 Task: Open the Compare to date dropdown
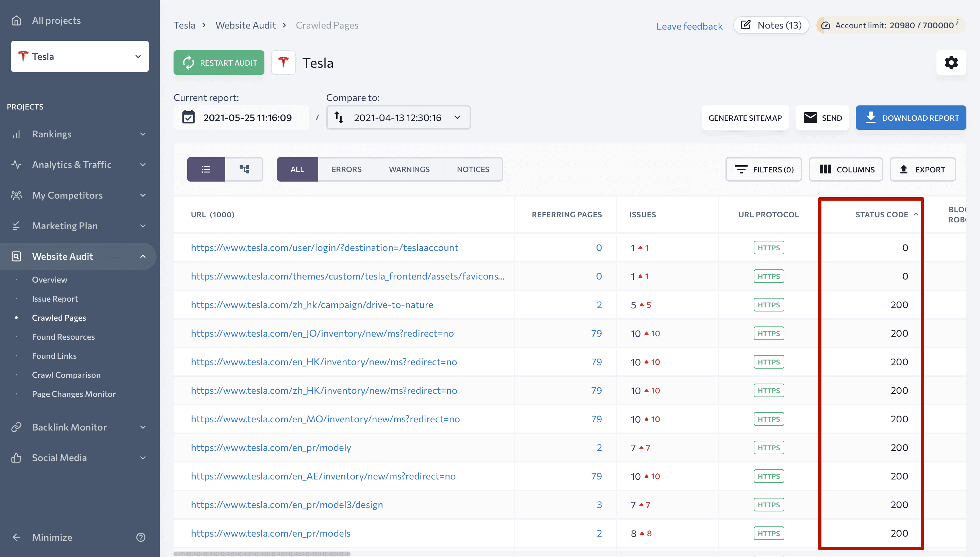pyautogui.click(x=398, y=117)
